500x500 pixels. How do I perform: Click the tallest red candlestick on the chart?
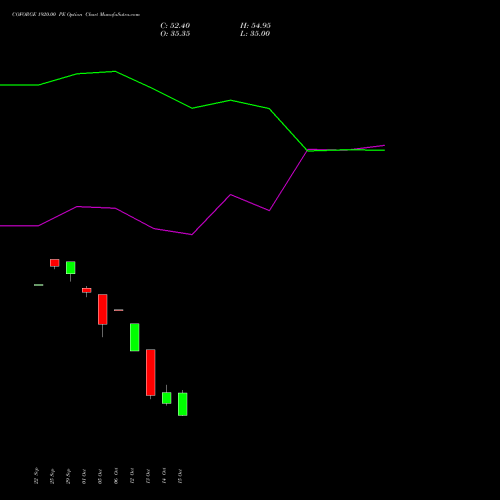point(151,372)
